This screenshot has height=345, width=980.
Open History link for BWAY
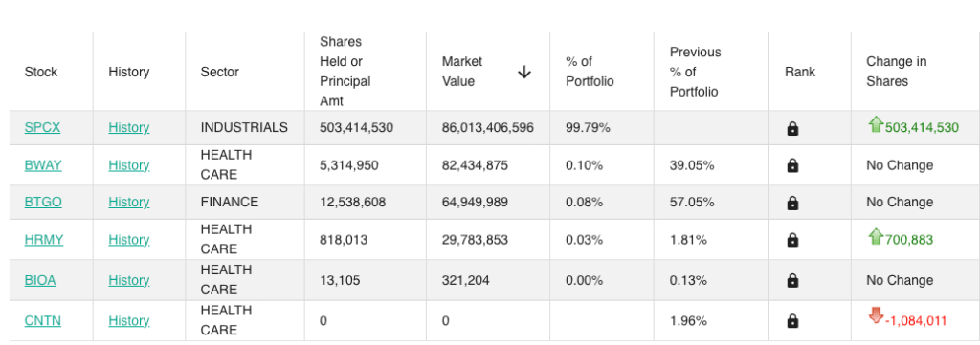tap(129, 165)
